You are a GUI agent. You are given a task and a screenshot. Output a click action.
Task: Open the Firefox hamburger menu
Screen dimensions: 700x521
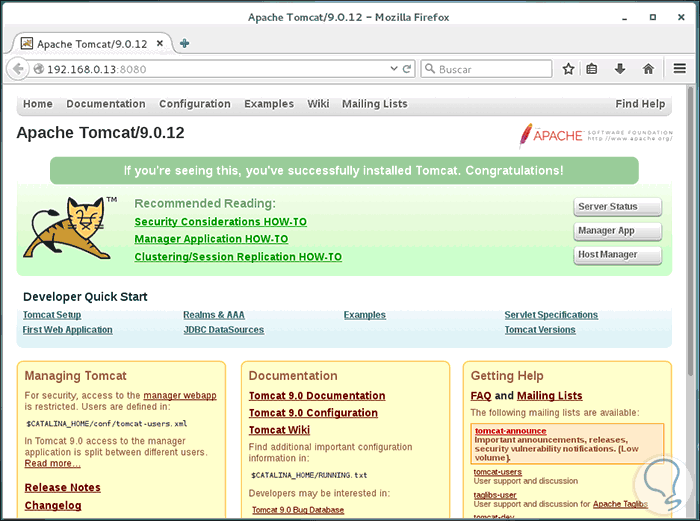pyautogui.click(x=680, y=69)
